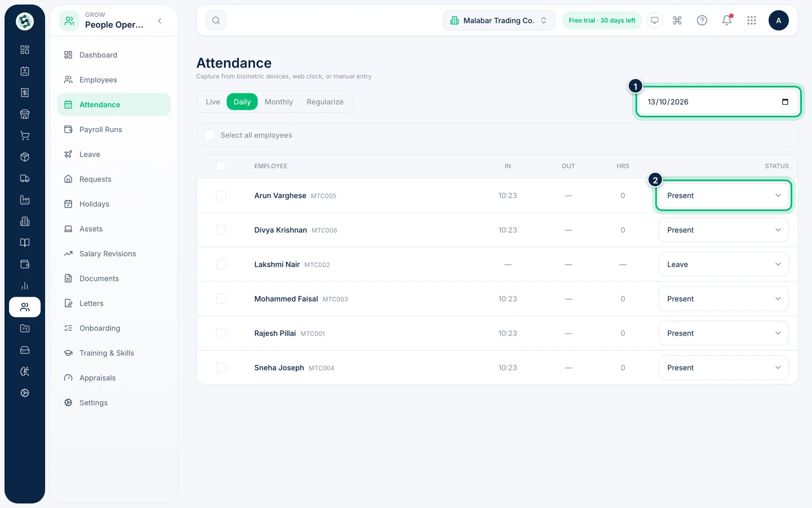Open Salary Revisions in sidebar
Image resolution: width=812 pixels, height=508 pixels.
point(114,253)
